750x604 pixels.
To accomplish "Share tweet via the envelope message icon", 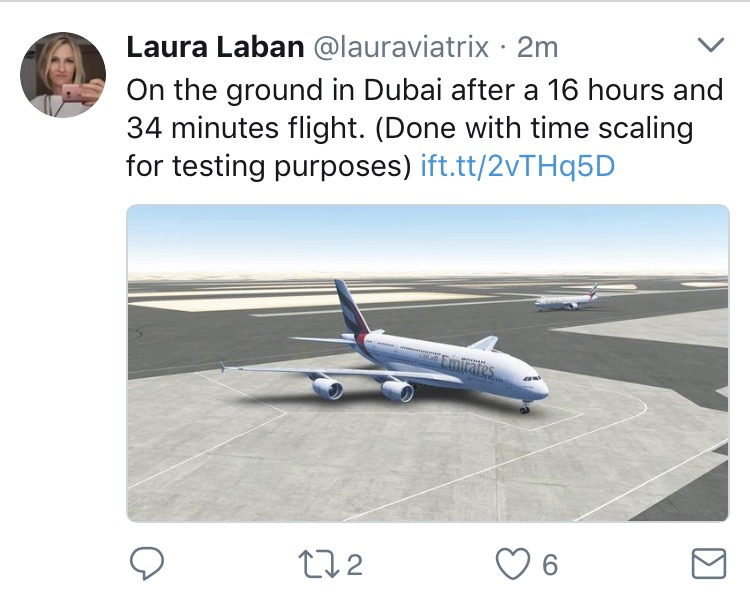I will click(708, 565).
